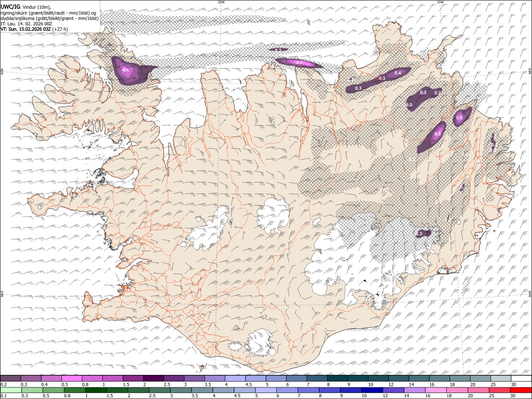Screen dimensions: 532x399
Task: Click the darkest green swatch between 1 and 1.5
Action: (x=96, y=390)
